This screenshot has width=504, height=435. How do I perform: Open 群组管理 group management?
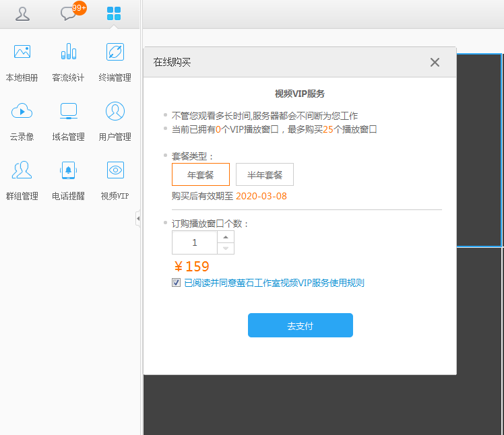(22, 170)
